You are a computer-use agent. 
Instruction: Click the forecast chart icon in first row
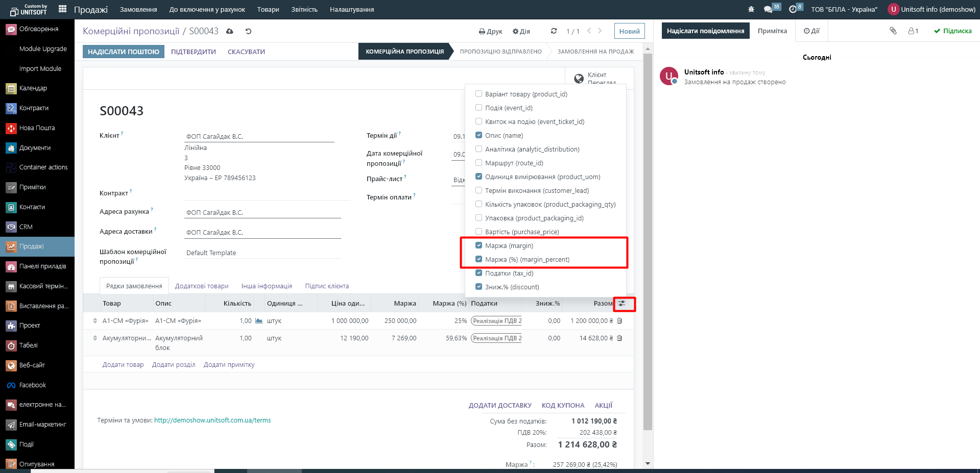click(259, 321)
